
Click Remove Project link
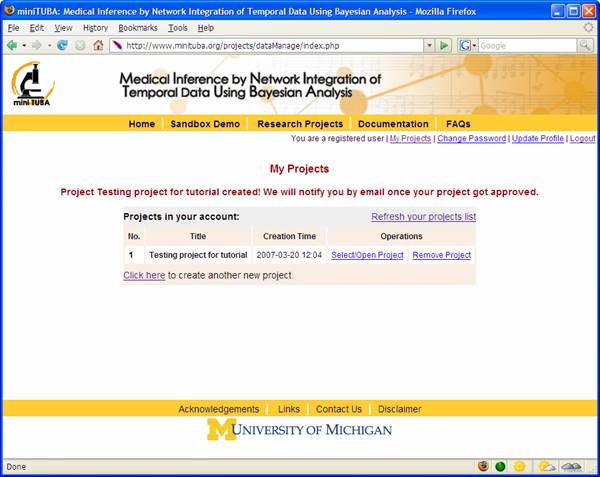442,255
